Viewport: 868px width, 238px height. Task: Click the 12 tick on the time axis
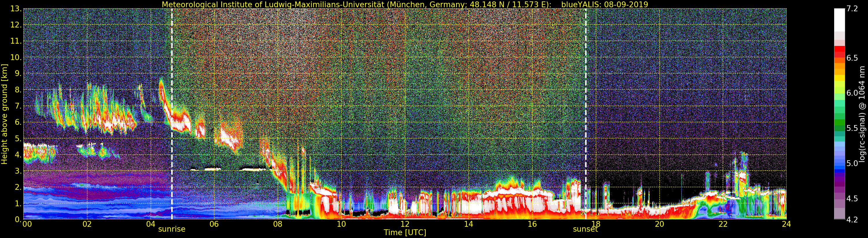(x=405, y=224)
